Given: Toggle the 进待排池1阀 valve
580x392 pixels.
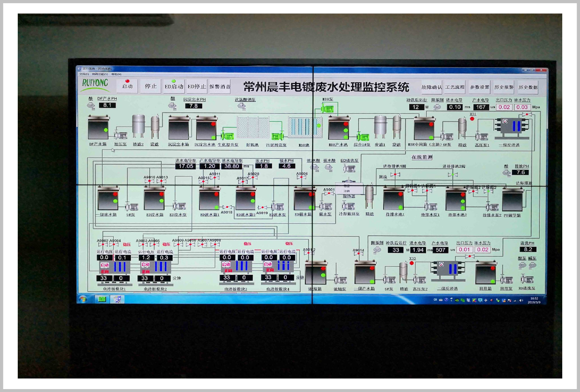Looking at the screenshot, I should tap(395, 174).
